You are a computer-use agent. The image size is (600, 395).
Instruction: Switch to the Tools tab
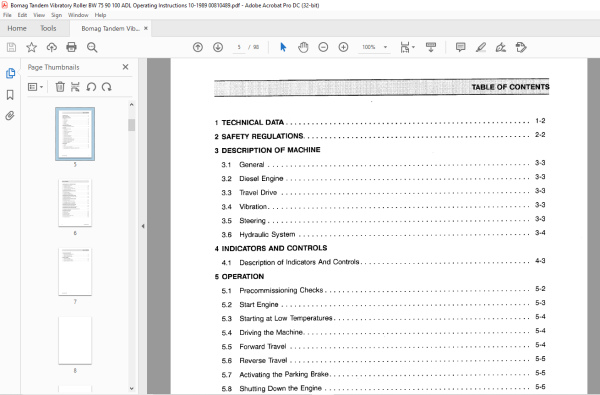coord(48,28)
